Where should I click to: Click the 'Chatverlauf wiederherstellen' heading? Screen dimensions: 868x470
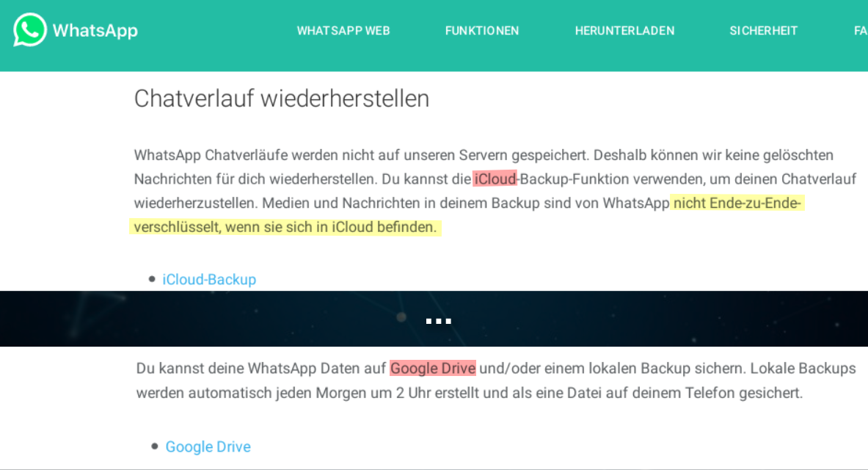[x=281, y=98]
